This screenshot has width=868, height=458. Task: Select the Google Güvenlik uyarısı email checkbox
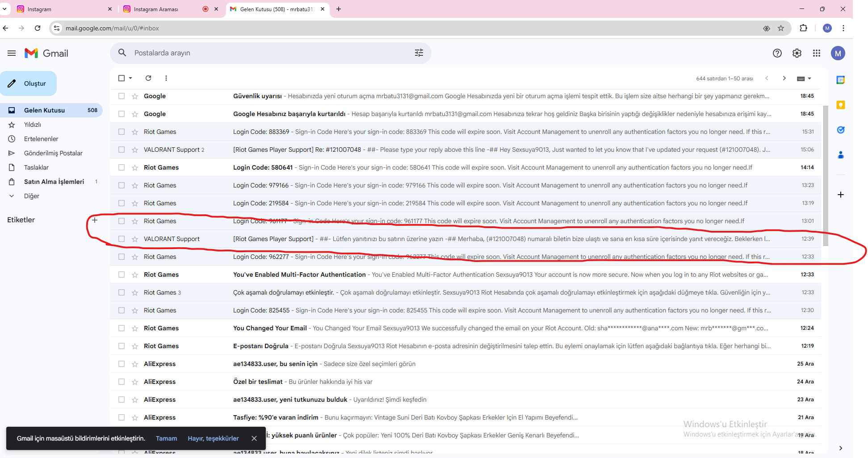tap(122, 96)
